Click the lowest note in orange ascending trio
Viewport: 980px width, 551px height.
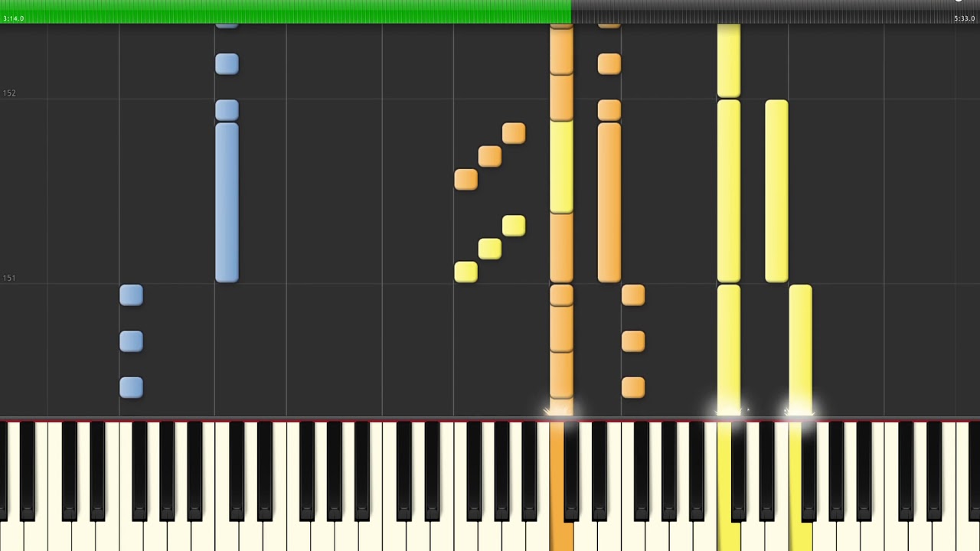465,180
